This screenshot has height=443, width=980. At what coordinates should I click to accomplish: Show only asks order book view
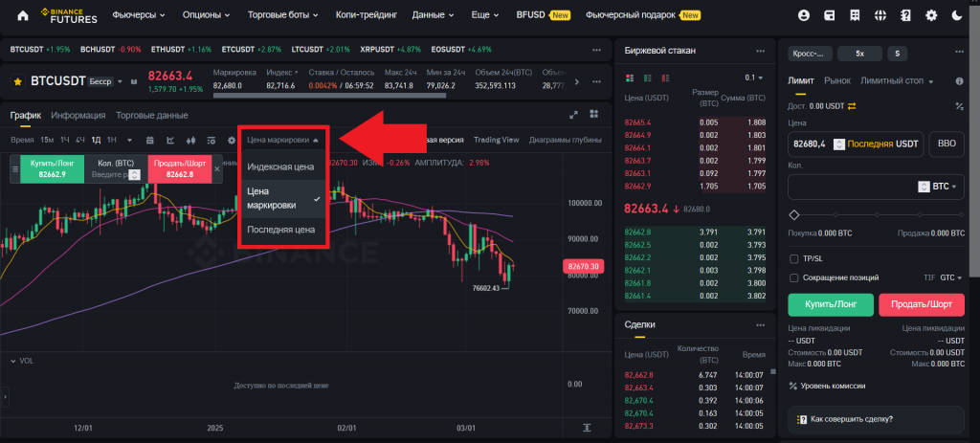click(x=666, y=78)
